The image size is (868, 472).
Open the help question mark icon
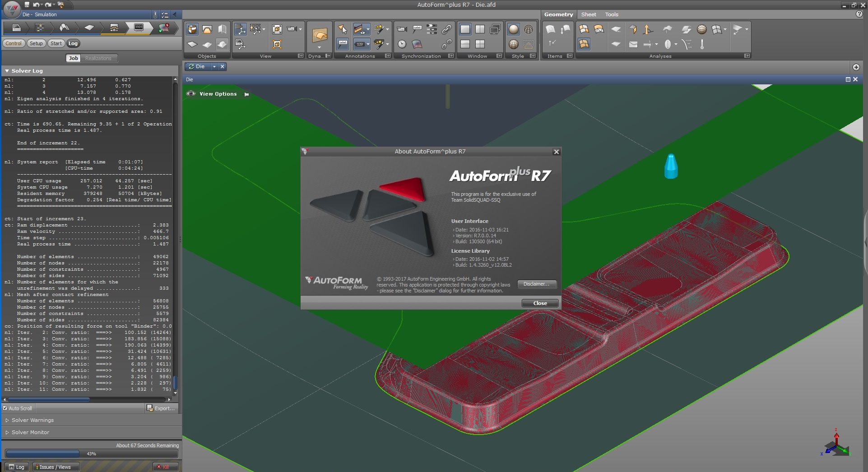point(859,14)
